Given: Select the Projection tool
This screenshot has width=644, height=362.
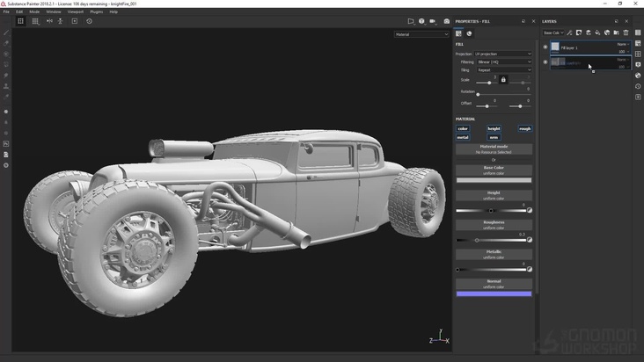Looking at the screenshot, I should (x=6, y=54).
